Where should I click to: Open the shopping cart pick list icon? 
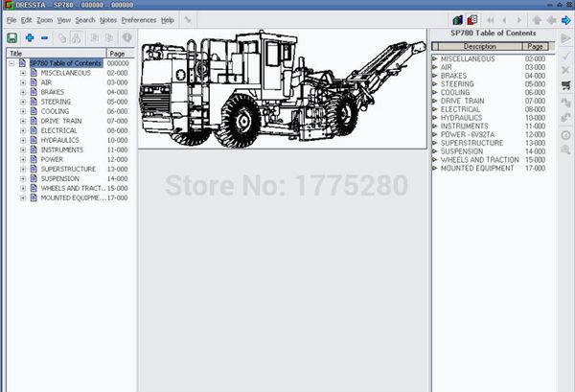[565, 85]
